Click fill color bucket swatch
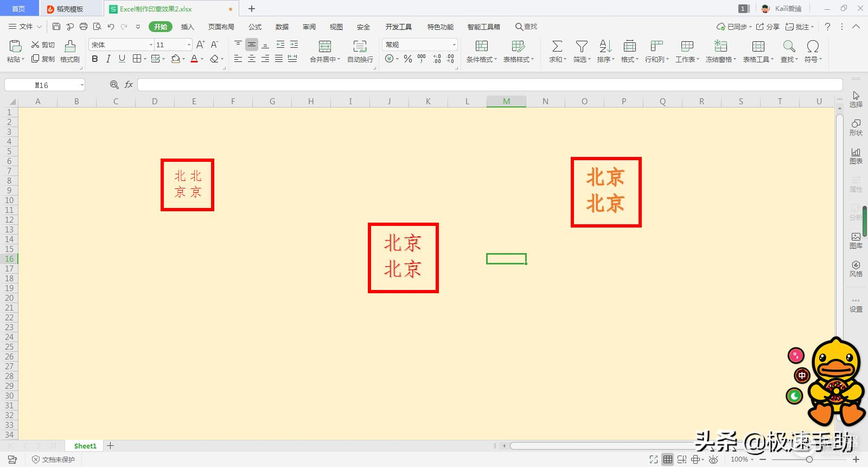This screenshot has width=868, height=467. pyautogui.click(x=175, y=59)
